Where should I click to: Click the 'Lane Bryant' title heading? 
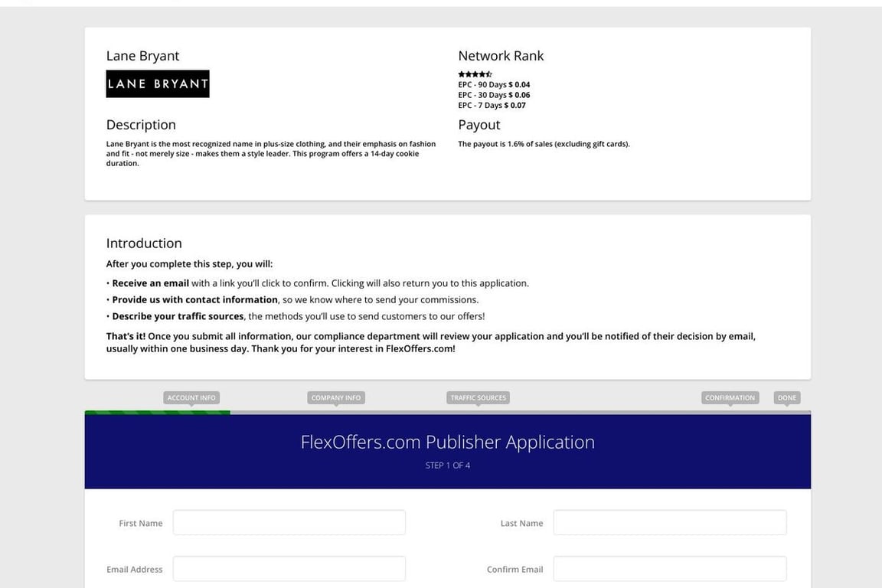(143, 56)
